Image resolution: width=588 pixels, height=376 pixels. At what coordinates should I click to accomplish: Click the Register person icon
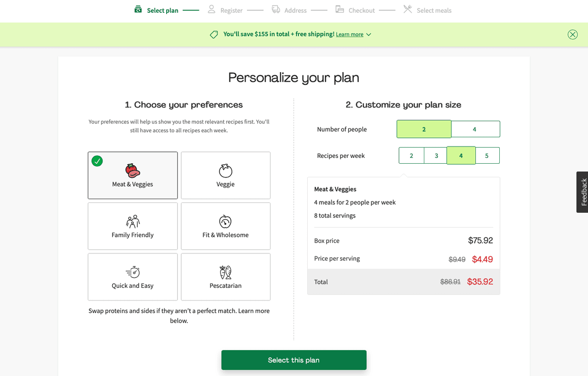pyautogui.click(x=211, y=9)
